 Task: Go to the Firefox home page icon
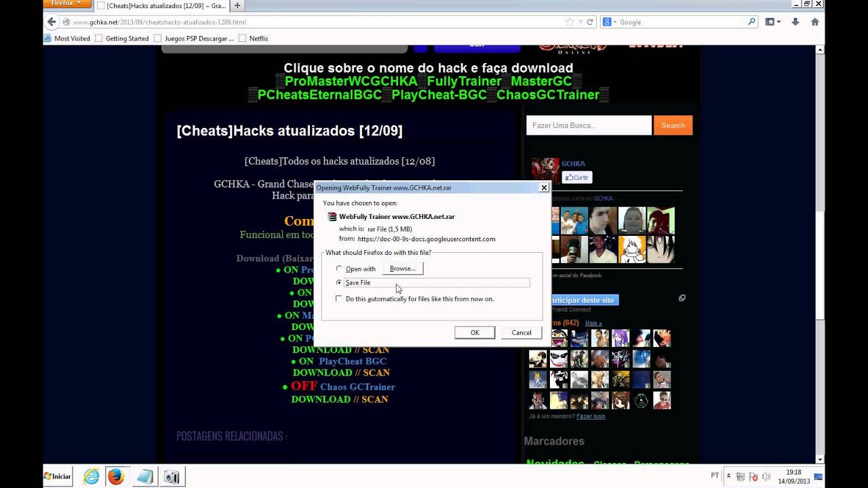tap(815, 22)
